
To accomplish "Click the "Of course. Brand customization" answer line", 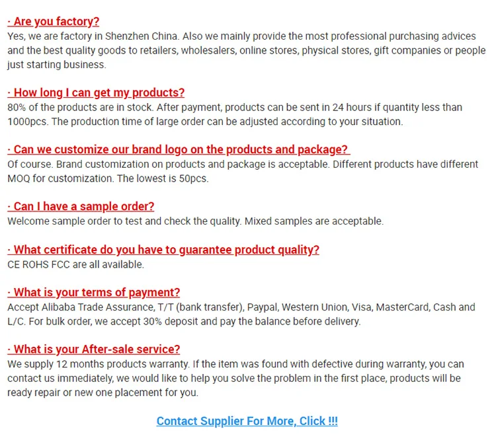I will tap(243, 164).
